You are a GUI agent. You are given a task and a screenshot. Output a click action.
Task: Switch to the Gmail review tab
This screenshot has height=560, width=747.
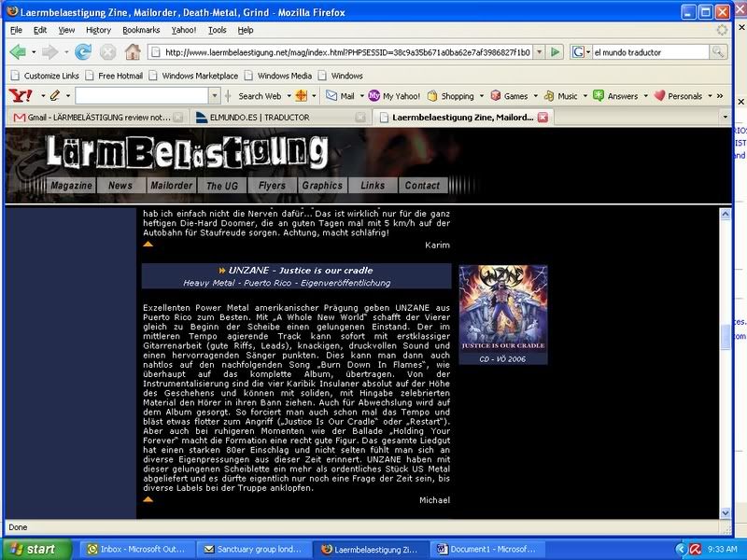pos(98,118)
